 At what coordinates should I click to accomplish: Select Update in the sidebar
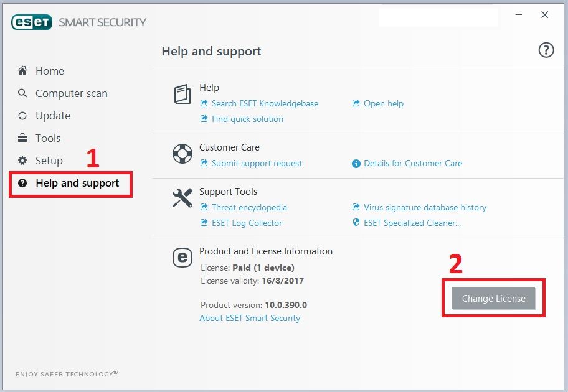coord(53,116)
